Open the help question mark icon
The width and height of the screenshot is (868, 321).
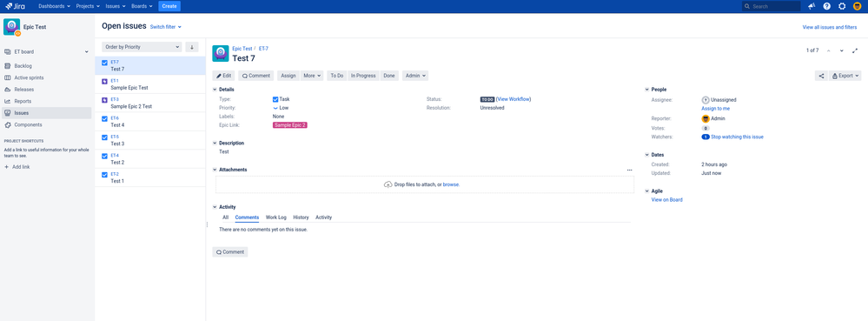click(x=827, y=6)
